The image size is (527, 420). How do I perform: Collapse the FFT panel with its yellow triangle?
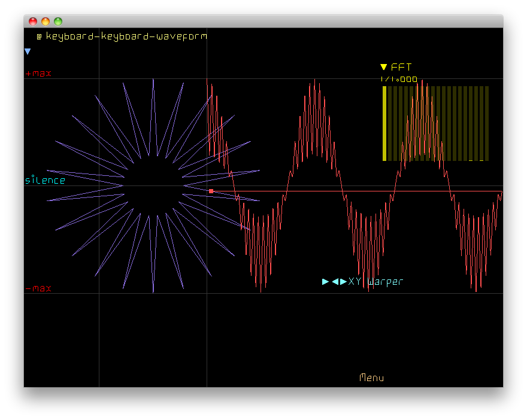[384, 67]
